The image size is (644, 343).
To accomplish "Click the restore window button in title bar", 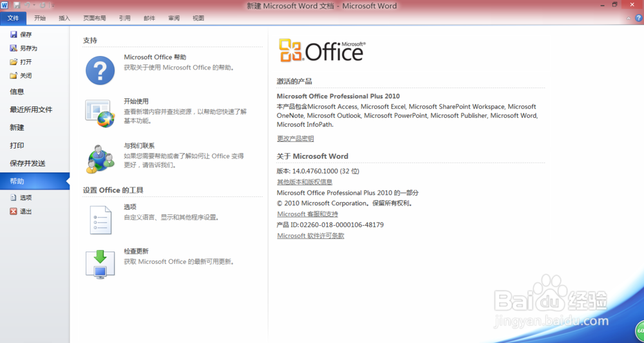I will (615, 5).
